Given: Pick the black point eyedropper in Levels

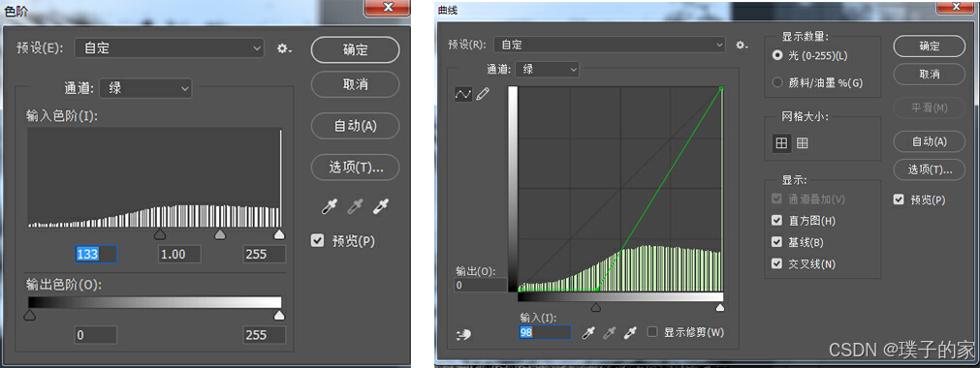Looking at the screenshot, I should [x=329, y=207].
